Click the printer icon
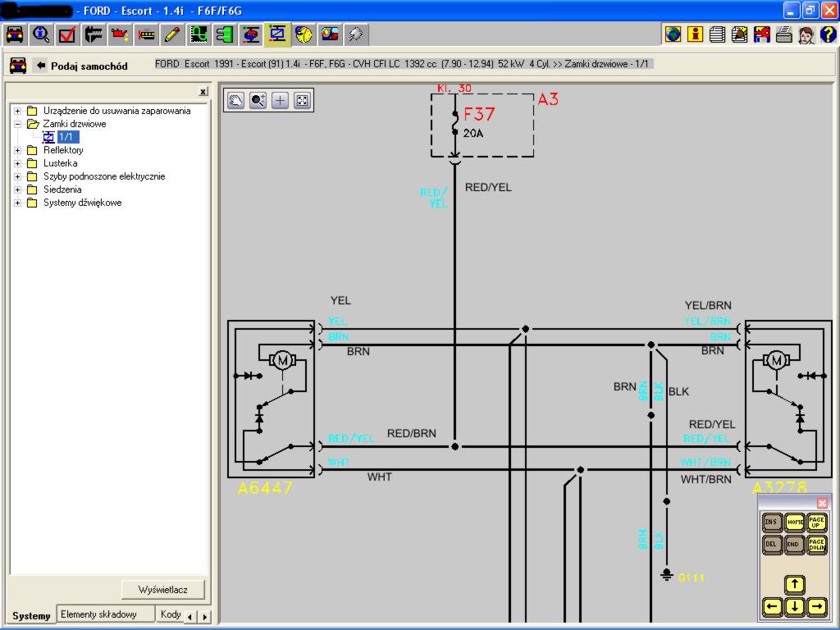The width and height of the screenshot is (840, 630). point(783,34)
